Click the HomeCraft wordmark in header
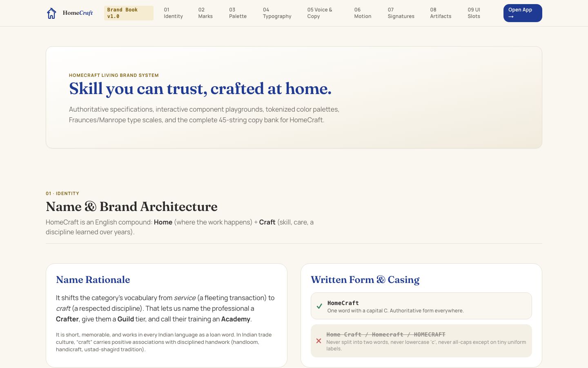This screenshot has height=368, width=588. tap(78, 13)
